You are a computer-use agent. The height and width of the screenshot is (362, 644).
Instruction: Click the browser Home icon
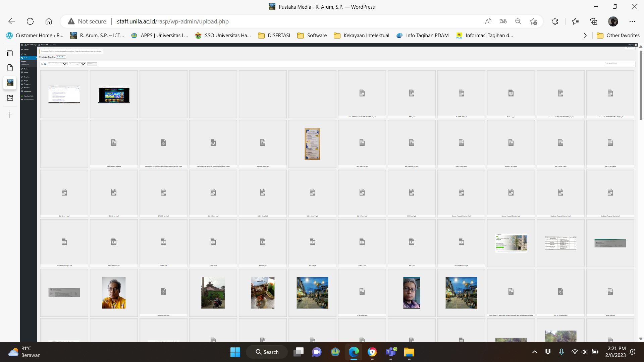pyautogui.click(x=49, y=21)
